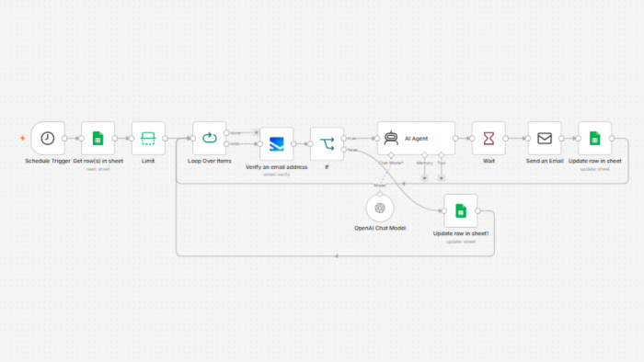The width and height of the screenshot is (644, 362).
Task: Add a Memory sub-node with plus button
Action: pyautogui.click(x=425, y=178)
